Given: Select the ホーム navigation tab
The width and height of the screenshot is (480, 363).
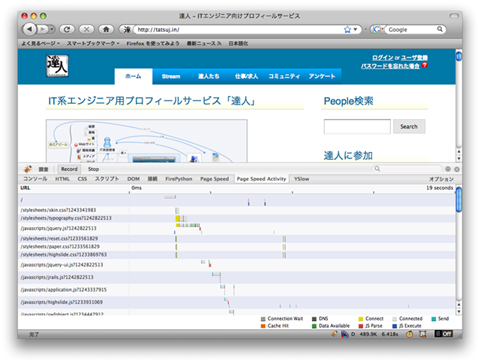Looking at the screenshot, I should pyautogui.click(x=133, y=76).
